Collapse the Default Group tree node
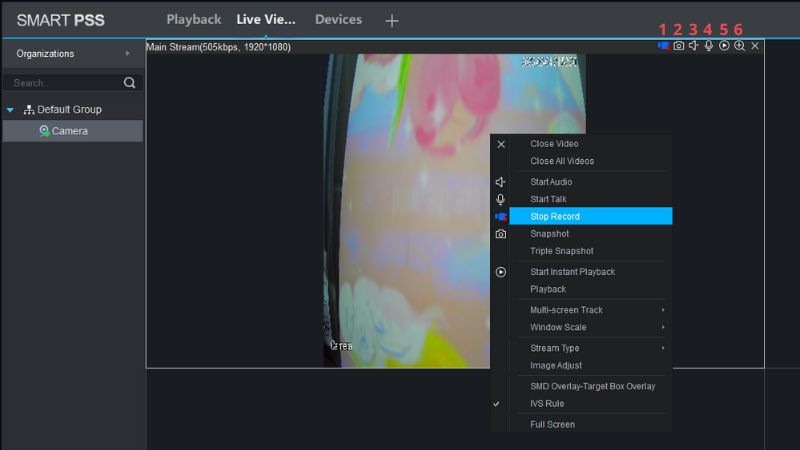 tap(10, 110)
